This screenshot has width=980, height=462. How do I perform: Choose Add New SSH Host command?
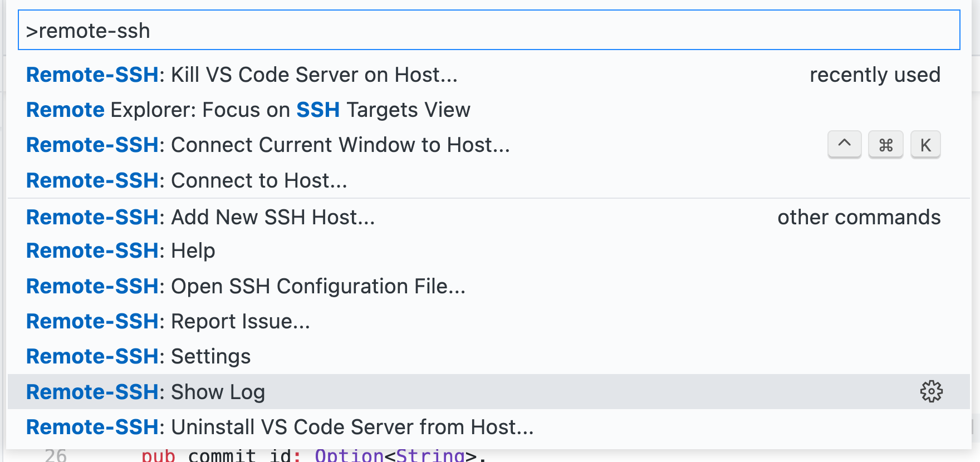pyautogui.click(x=489, y=217)
